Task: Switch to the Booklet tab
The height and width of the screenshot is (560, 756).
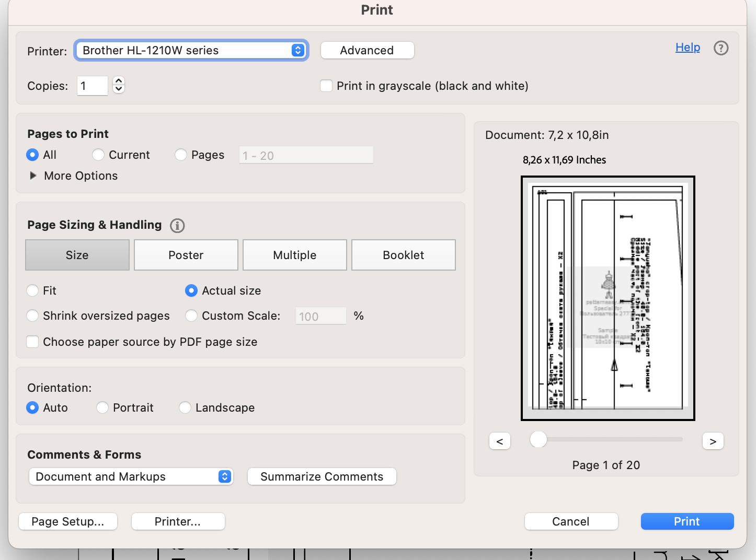Action: pos(403,255)
